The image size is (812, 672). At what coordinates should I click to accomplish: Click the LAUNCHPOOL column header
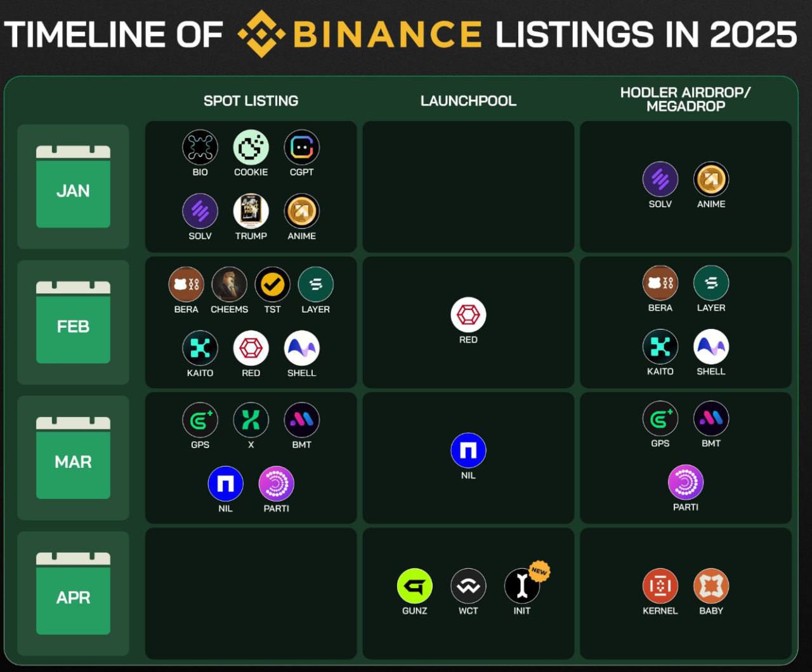coord(468,101)
